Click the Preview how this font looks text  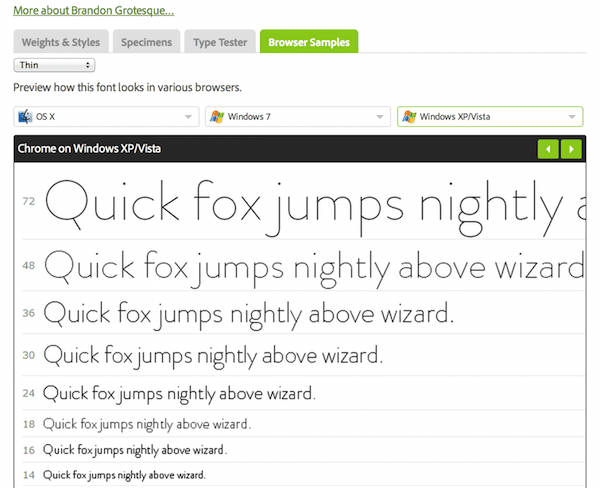127,87
